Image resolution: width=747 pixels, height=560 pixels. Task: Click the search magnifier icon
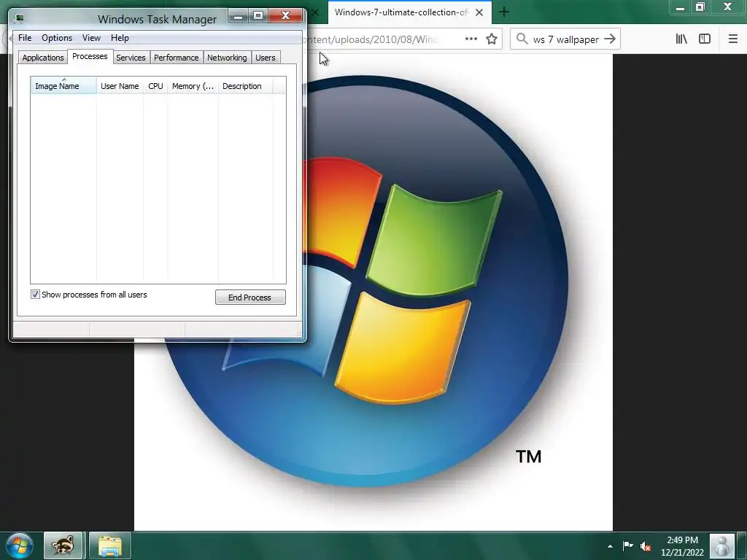[522, 39]
